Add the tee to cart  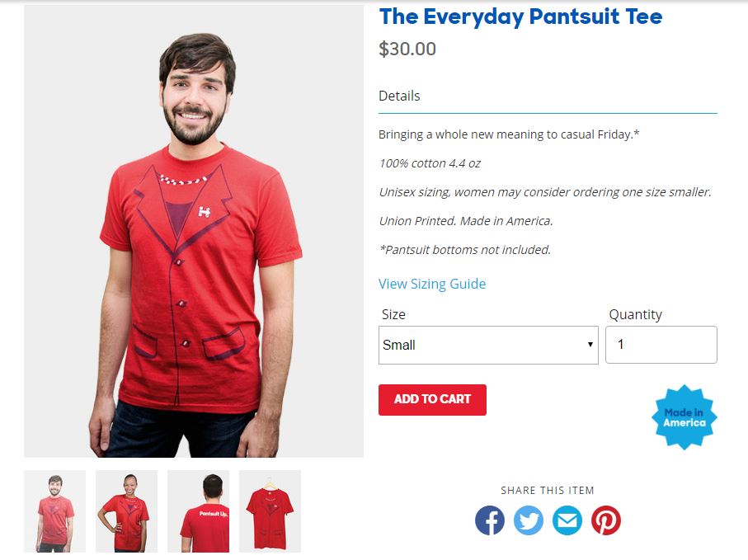pos(432,400)
